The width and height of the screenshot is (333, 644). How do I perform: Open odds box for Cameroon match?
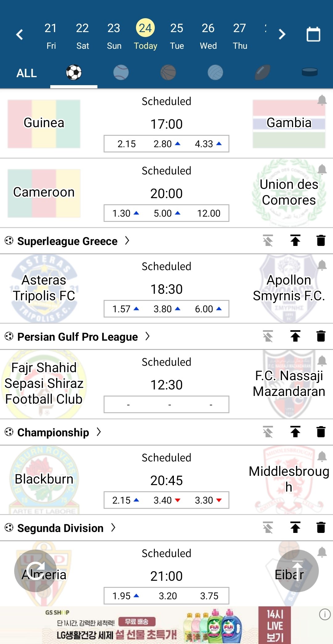[166, 213]
